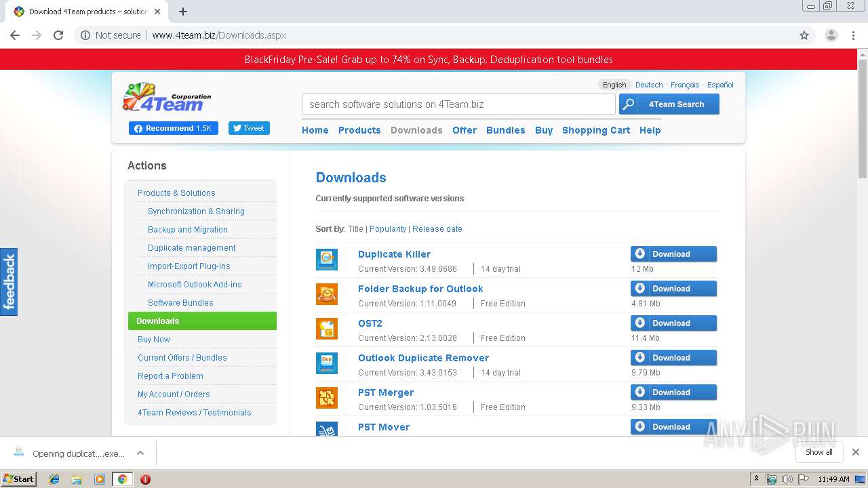Open Downloads menu item

click(416, 130)
